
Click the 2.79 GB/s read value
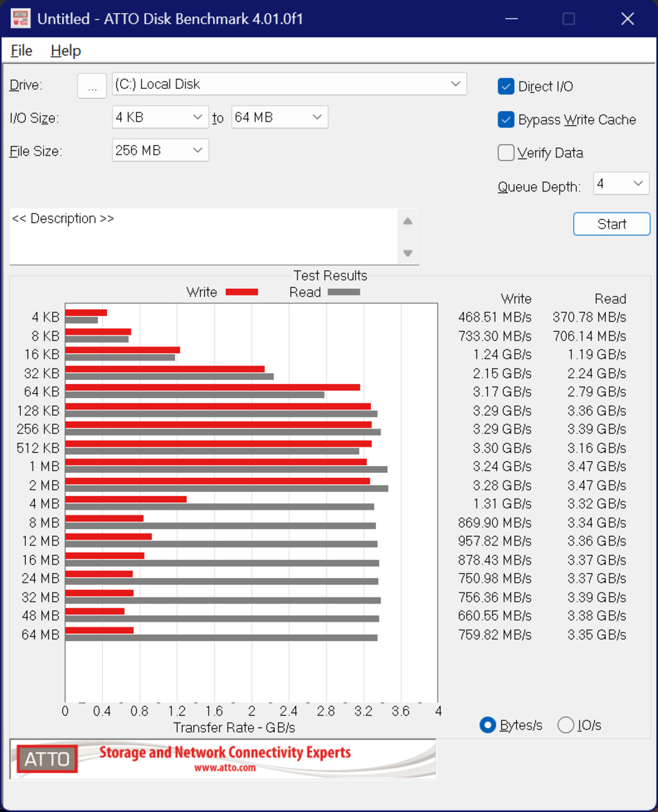(x=597, y=392)
